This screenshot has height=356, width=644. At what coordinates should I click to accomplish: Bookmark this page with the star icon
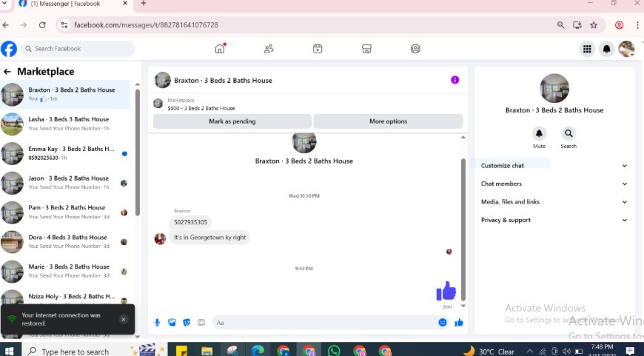pos(594,25)
